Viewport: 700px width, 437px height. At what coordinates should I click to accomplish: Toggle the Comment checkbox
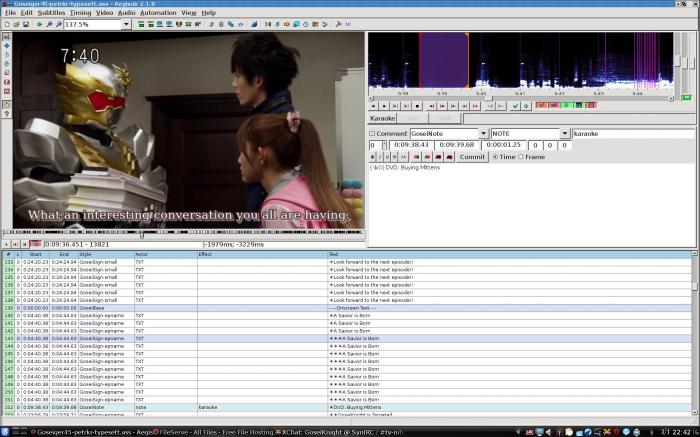pos(372,133)
